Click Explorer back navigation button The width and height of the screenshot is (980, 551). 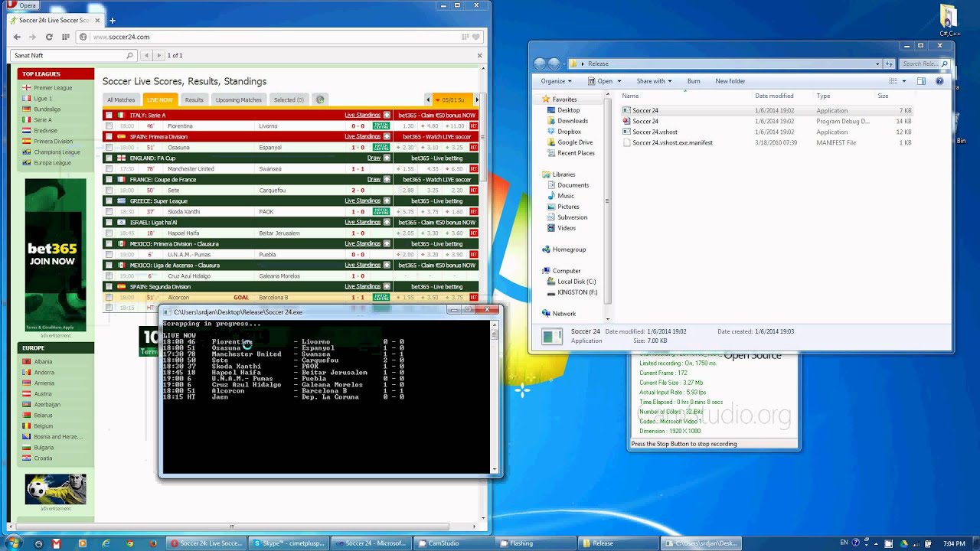[x=540, y=64]
